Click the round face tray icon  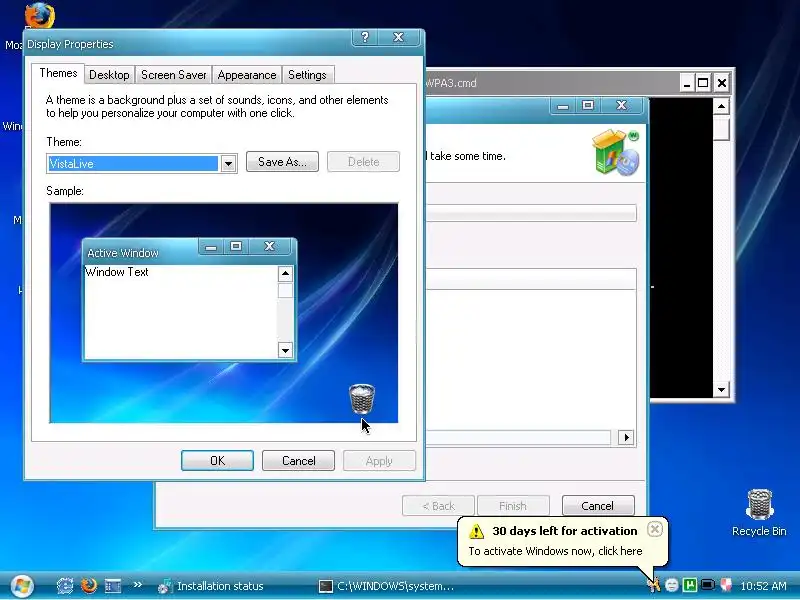(672, 585)
